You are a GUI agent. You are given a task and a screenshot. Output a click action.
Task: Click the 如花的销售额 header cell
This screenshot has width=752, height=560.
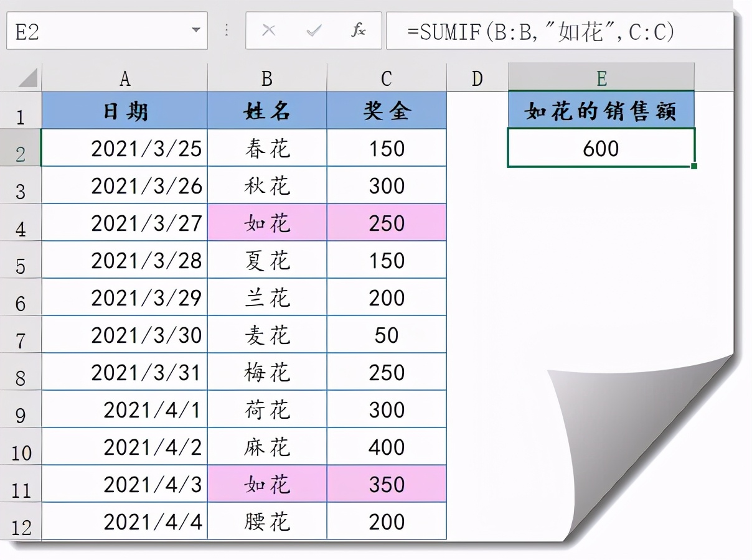pyautogui.click(x=601, y=111)
